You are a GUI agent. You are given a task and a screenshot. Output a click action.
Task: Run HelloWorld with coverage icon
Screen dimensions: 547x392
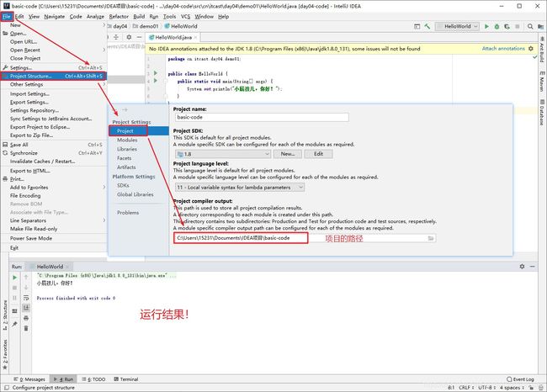(x=507, y=26)
